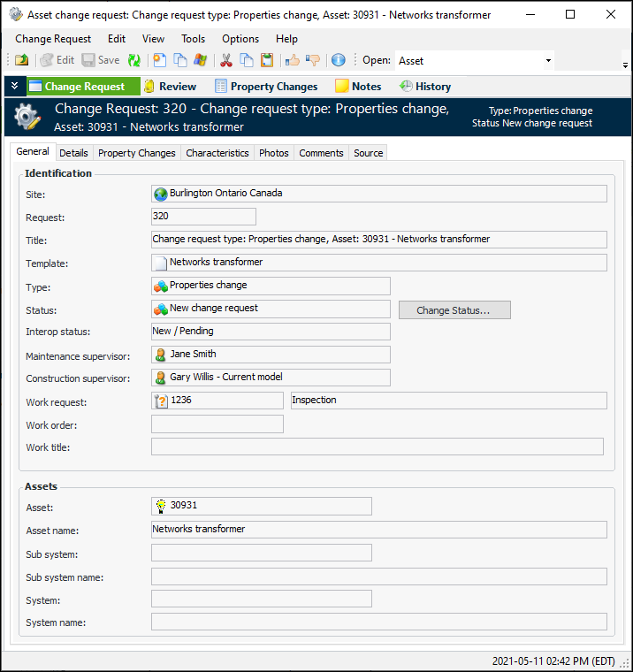633x672 pixels.
Task: Click the Cut scissors icon in toolbar
Action: (x=225, y=60)
